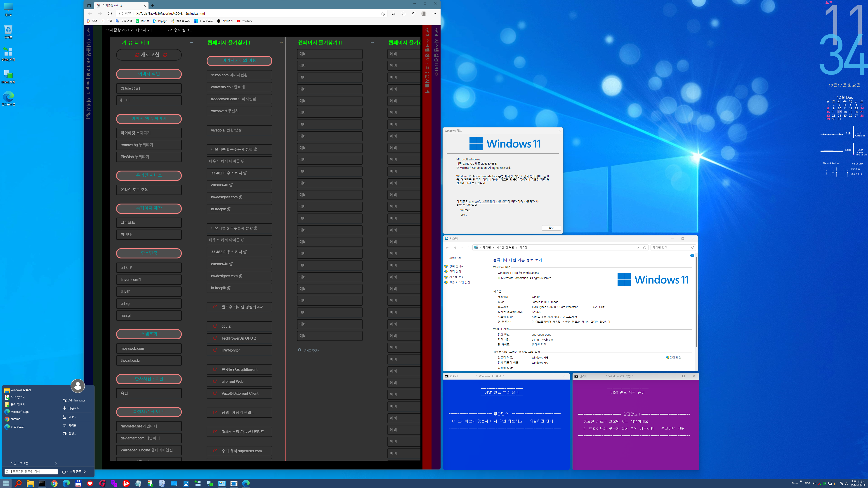Expand recent locations arrow in 시스템 window
The width and height of the screenshot is (868, 488).
pyautogui.click(x=462, y=248)
